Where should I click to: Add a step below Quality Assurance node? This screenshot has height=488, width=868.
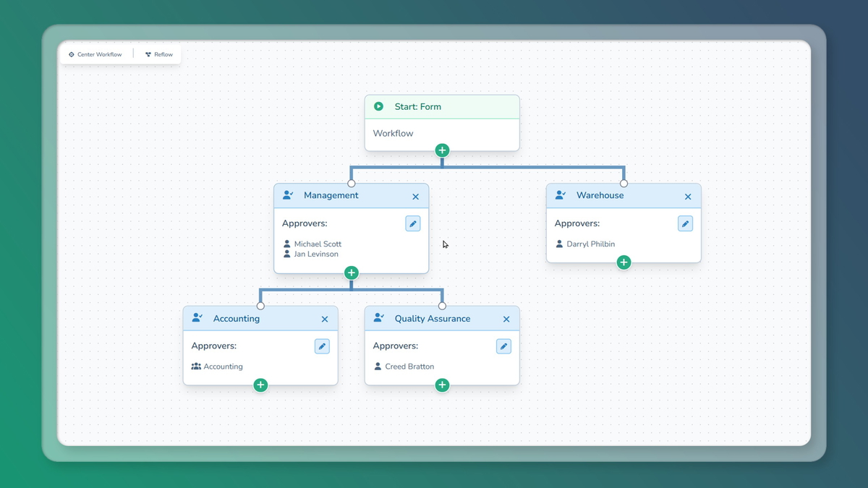(442, 385)
